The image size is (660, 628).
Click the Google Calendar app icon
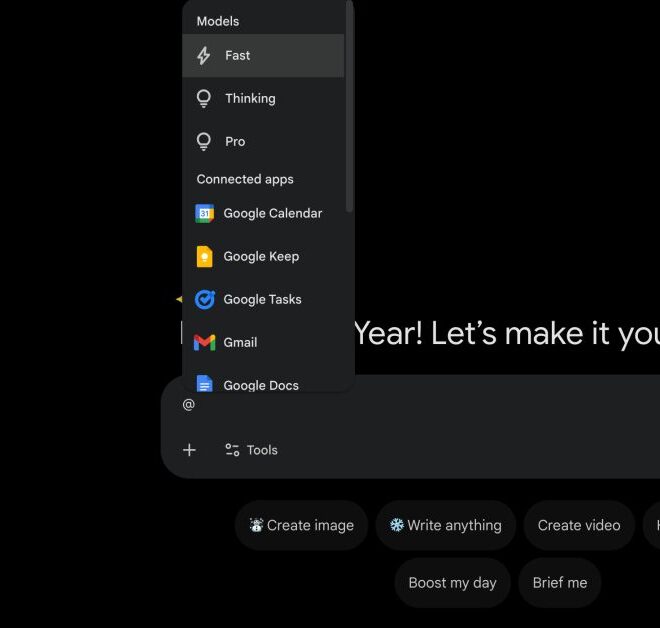tap(205, 213)
